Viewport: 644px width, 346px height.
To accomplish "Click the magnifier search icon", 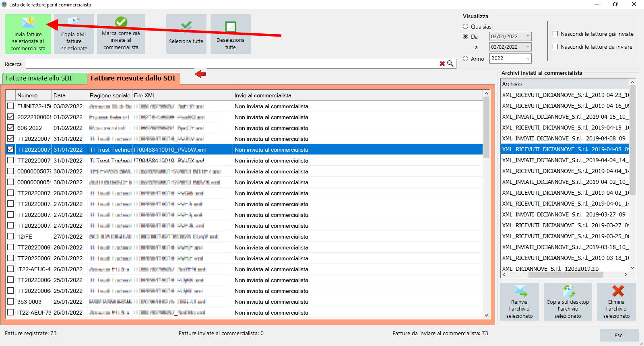I will click(x=450, y=64).
